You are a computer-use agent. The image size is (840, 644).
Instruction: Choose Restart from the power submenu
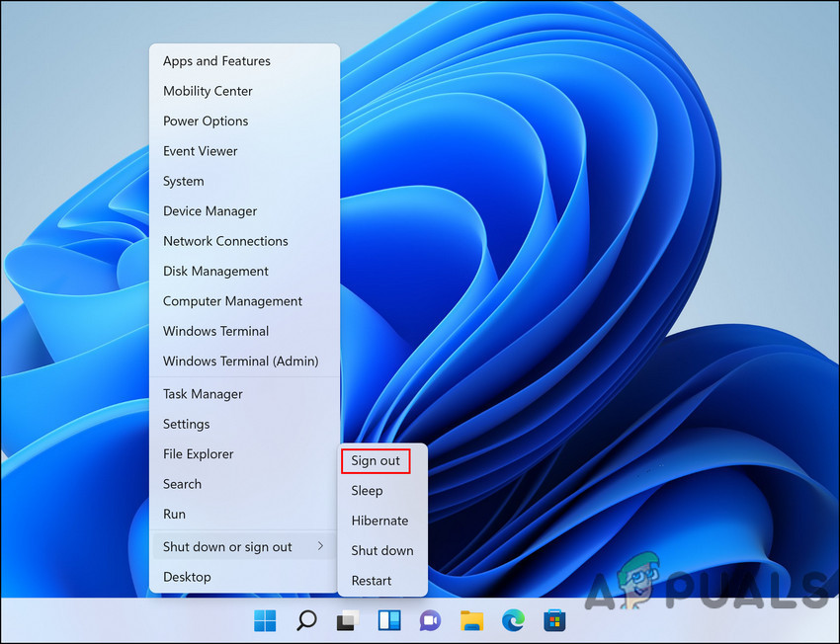371,581
